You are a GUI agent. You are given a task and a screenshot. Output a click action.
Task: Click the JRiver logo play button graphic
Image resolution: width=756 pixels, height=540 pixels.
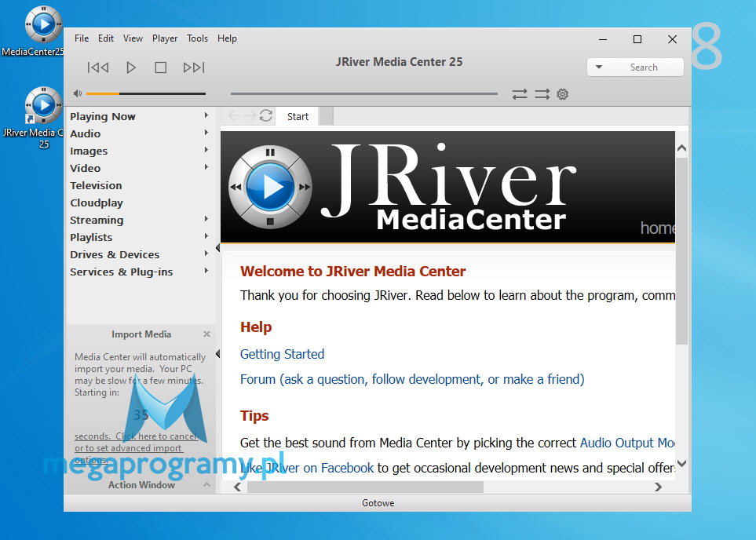click(x=270, y=187)
